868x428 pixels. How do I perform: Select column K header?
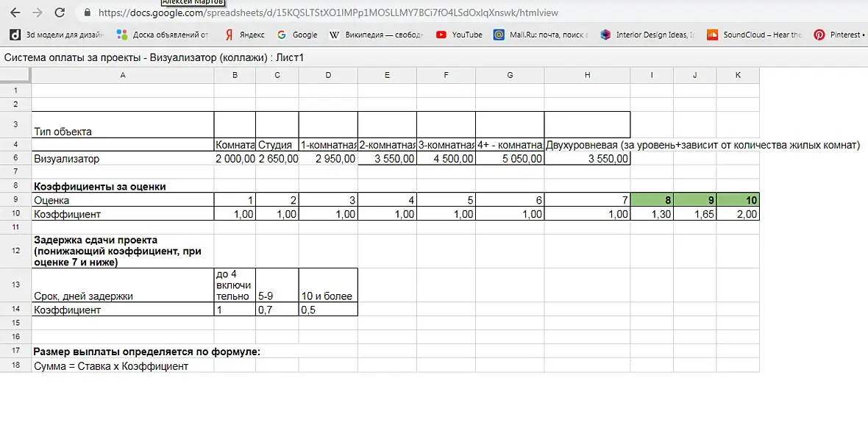coord(738,75)
